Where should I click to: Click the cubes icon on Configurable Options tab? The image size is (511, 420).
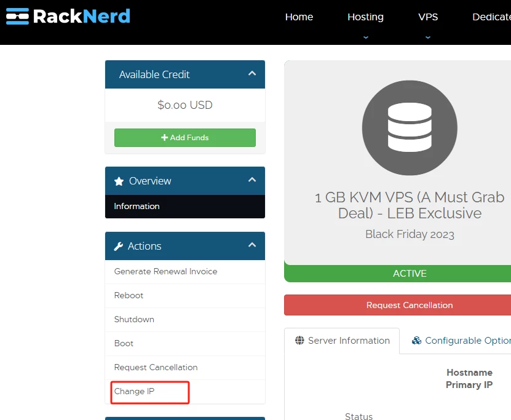tap(416, 341)
